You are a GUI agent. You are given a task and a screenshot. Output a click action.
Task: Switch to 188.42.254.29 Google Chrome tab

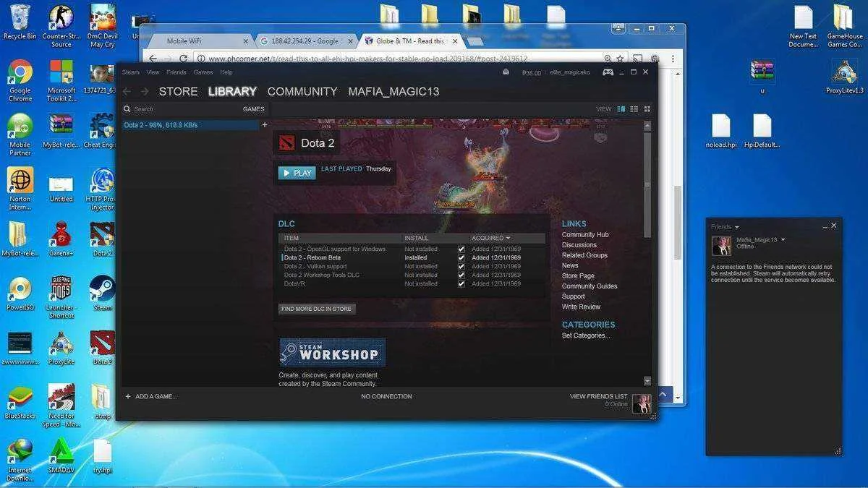pyautogui.click(x=306, y=41)
